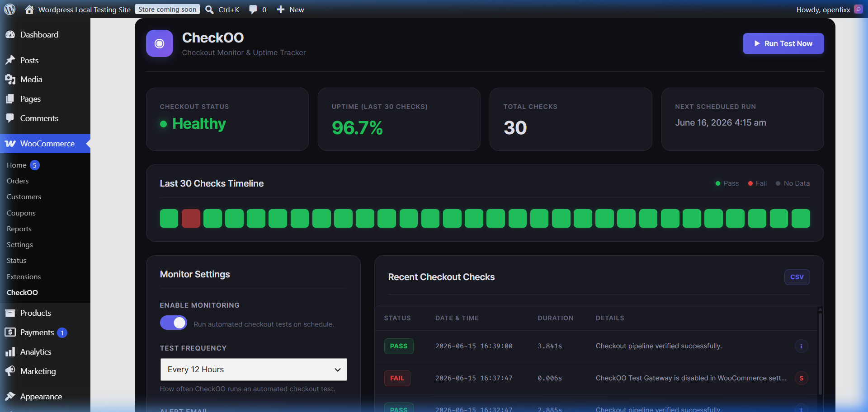Click the FAIL status badge
This screenshot has width=868, height=412.
[397, 378]
